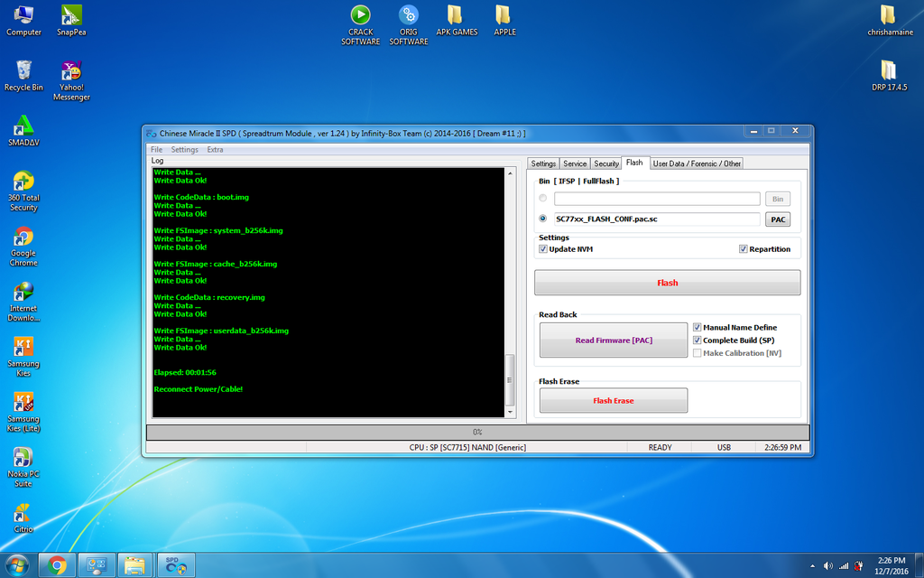Image resolution: width=924 pixels, height=578 pixels.
Task: Click log line 'Write CodeData : recovery.img'
Action: [x=209, y=297]
